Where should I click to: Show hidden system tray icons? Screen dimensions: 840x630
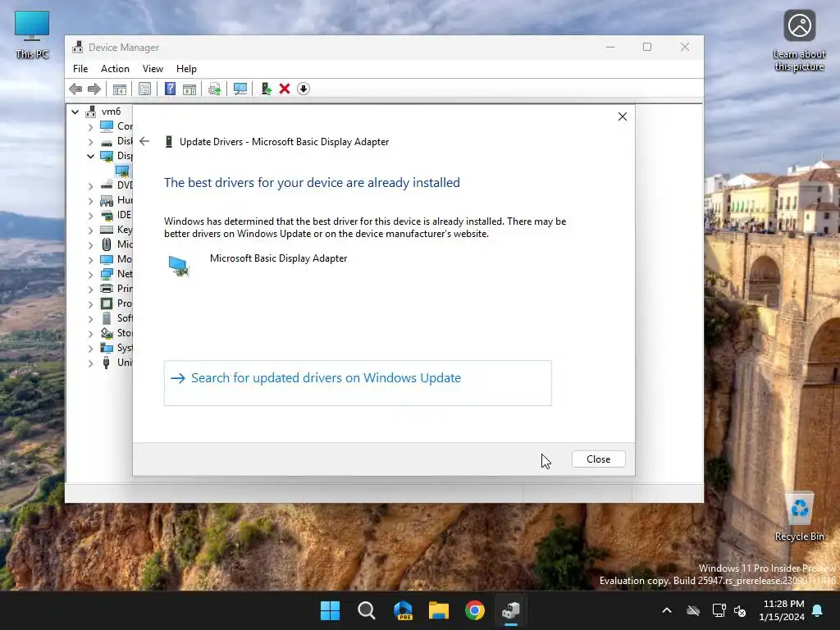667,610
